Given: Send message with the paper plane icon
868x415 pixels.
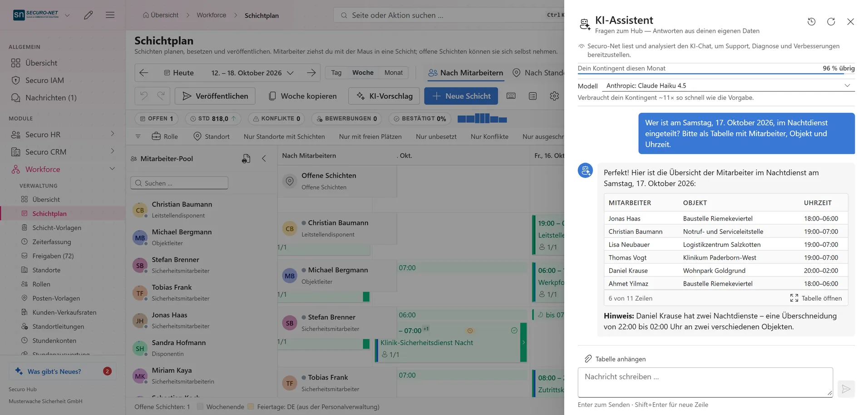Looking at the screenshot, I should (846, 389).
